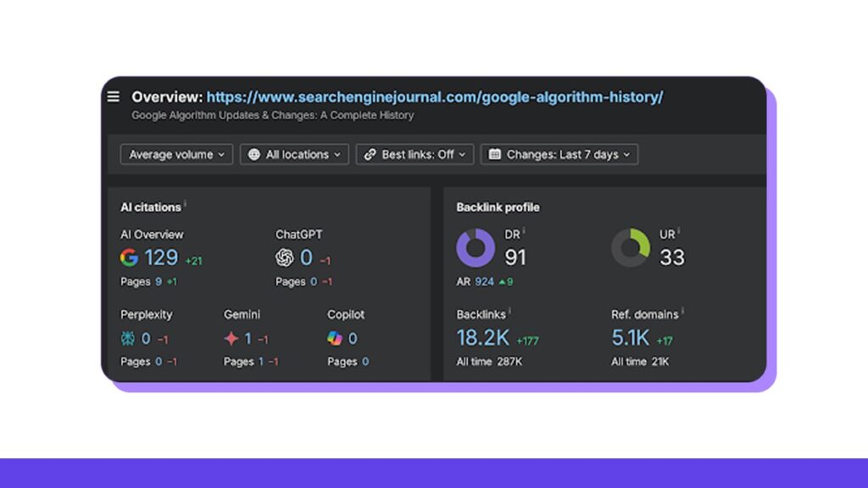Click the link icon in Best links filter
The height and width of the screenshot is (488, 868).
tap(369, 154)
